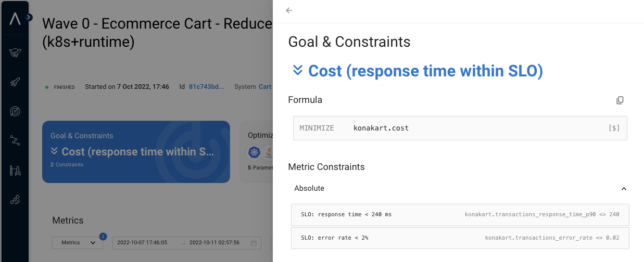Open the launch pad icon in sidebar

pos(15,170)
